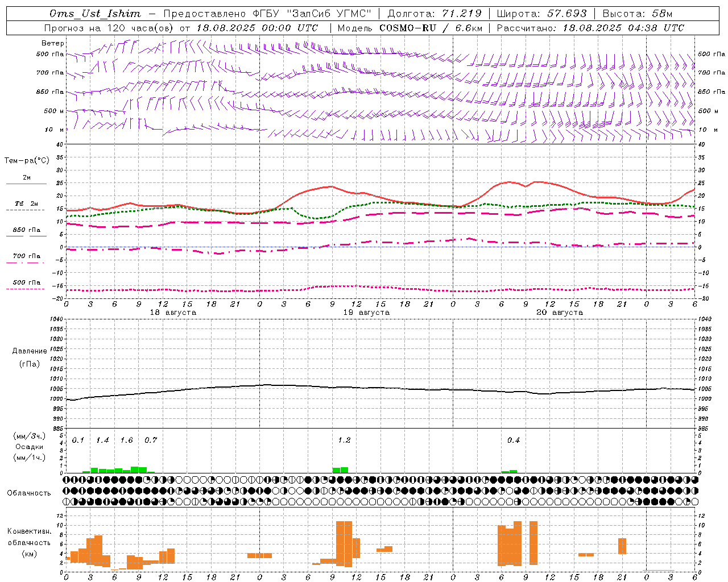Click the green precipitation bars below the 0.4 value
The height and width of the screenshot is (582, 728).
pyautogui.click(x=510, y=471)
